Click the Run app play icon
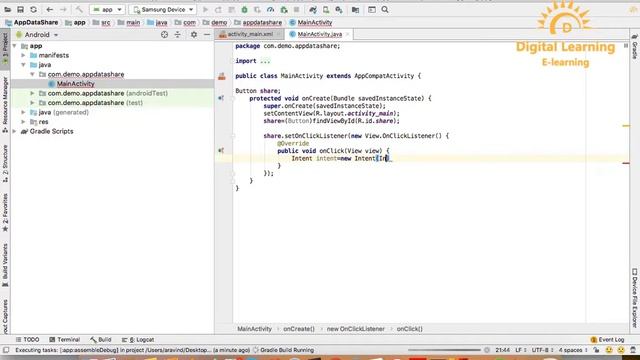 point(205,9)
